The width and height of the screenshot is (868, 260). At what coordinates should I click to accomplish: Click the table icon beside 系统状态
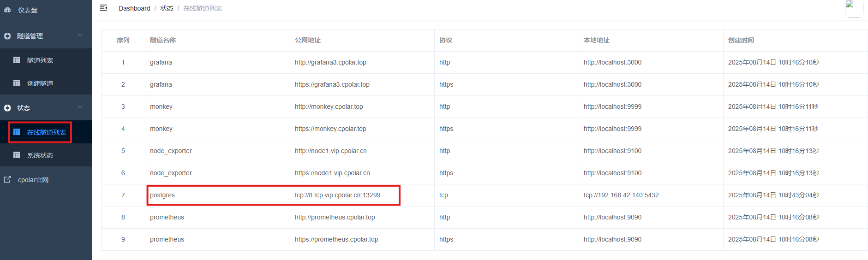click(x=17, y=155)
